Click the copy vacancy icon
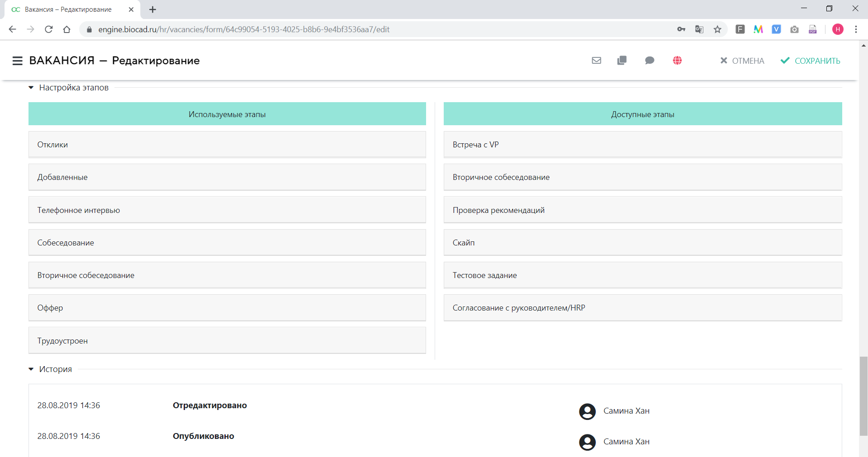This screenshot has width=868, height=457. click(x=622, y=61)
